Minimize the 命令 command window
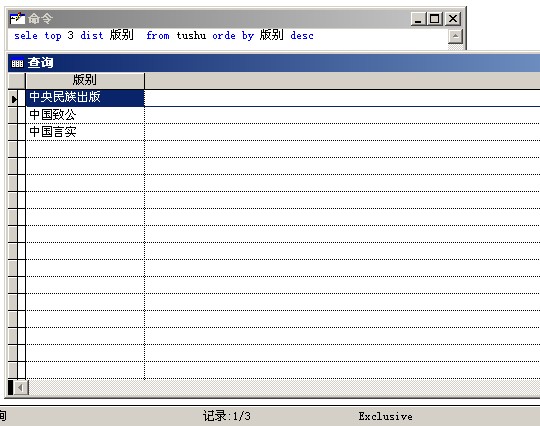The width and height of the screenshot is (540, 426). pyautogui.click(x=418, y=19)
